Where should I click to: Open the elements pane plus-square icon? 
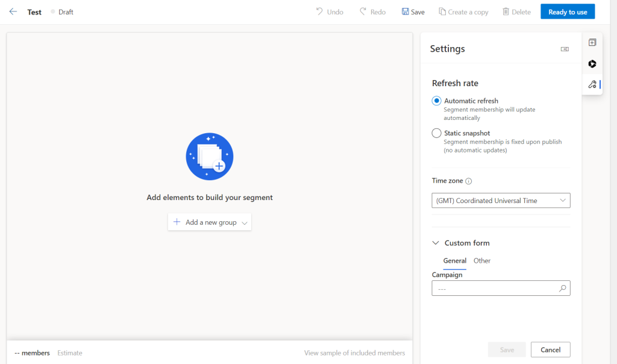[x=592, y=43]
